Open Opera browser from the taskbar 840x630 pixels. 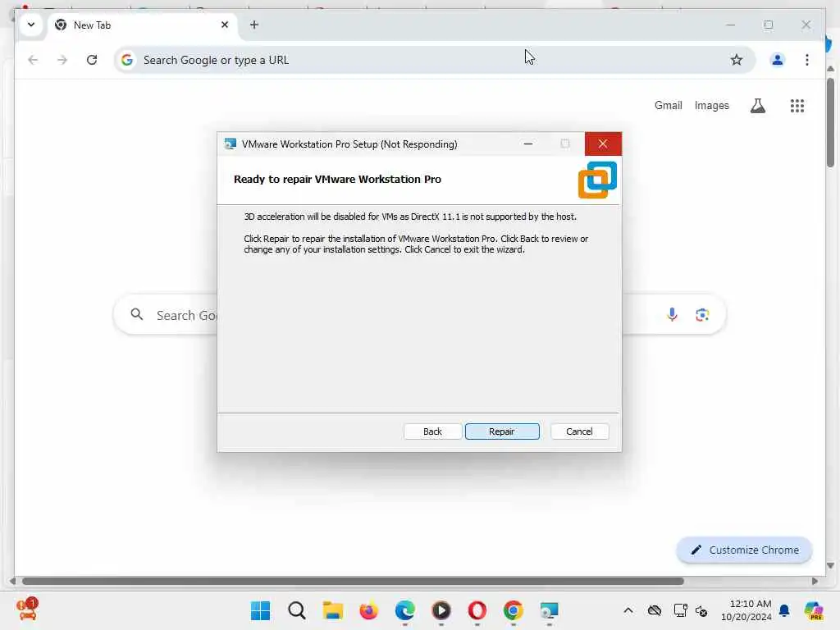coord(477,610)
